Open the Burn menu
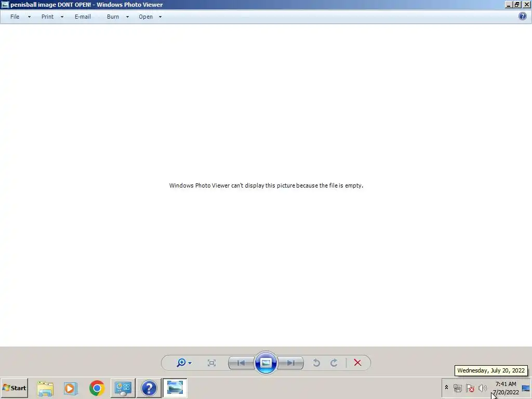The width and height of the screenshot is (532, 399). tap(113, 17)
